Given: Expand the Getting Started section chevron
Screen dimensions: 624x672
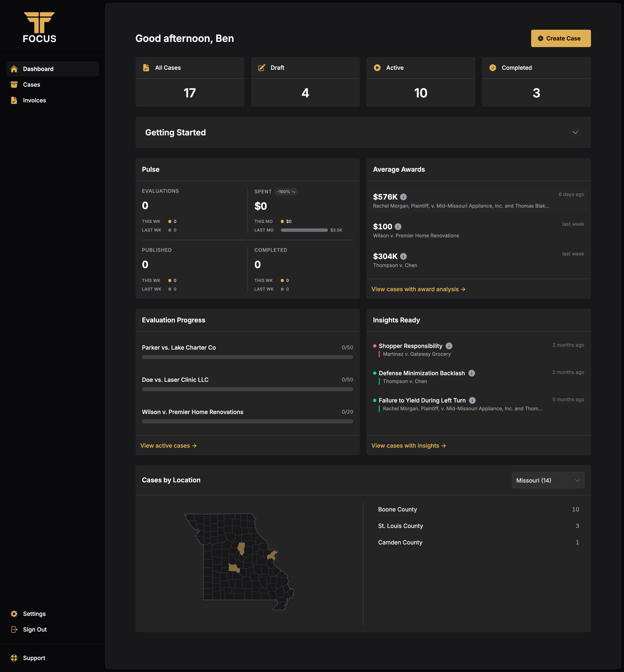Looking at the screenshot, I should tap(575, 132).
